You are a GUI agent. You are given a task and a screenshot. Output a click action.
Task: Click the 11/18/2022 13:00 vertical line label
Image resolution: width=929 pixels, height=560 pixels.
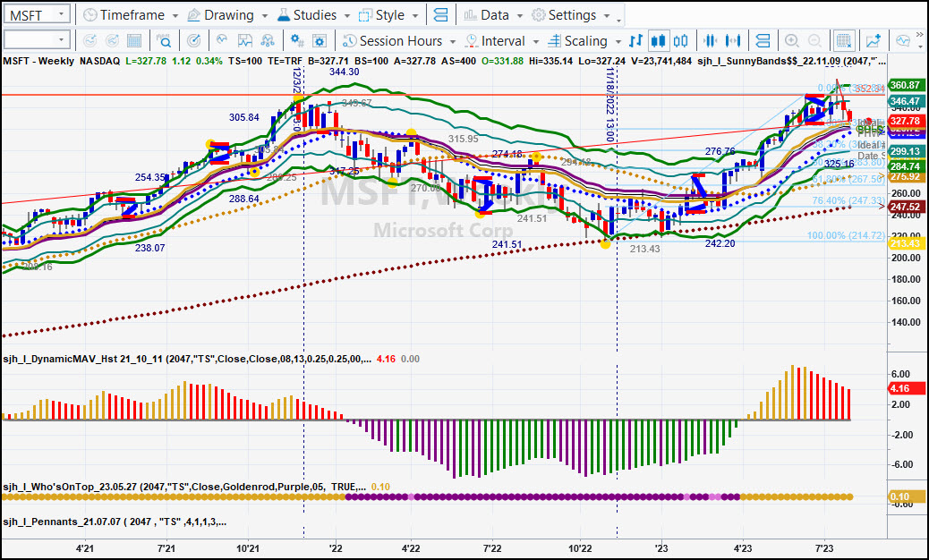(610, 105)
